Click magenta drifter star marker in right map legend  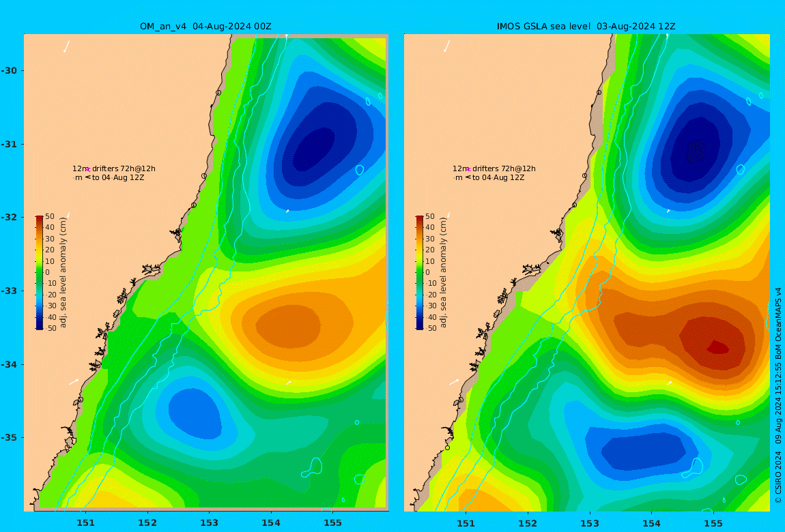point(468,170)
